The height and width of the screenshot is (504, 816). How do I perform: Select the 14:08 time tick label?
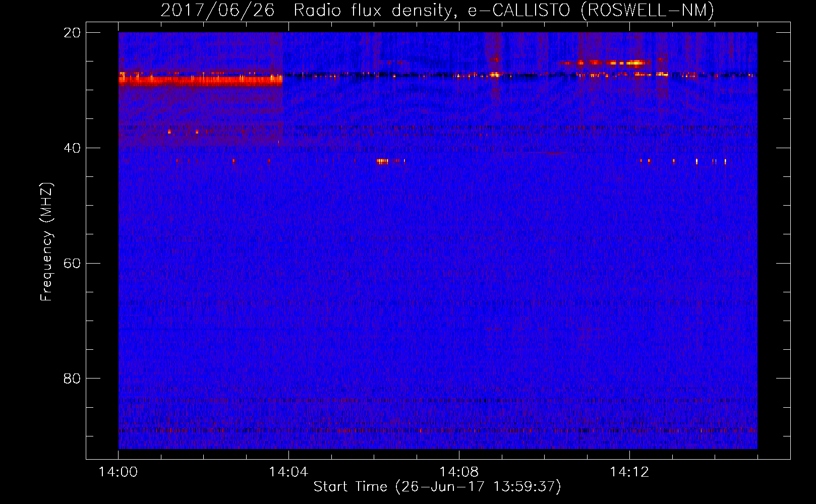[x=459, y=472]
